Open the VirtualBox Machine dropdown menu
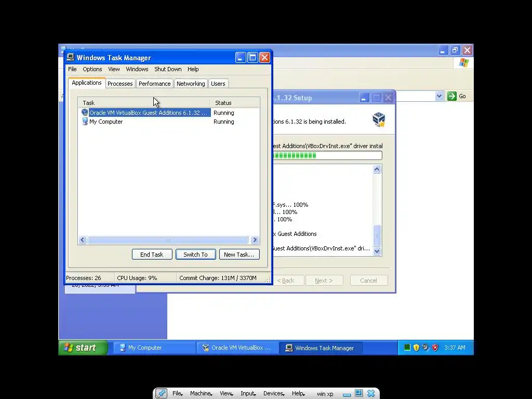532x399 pixels. [201, 394]
